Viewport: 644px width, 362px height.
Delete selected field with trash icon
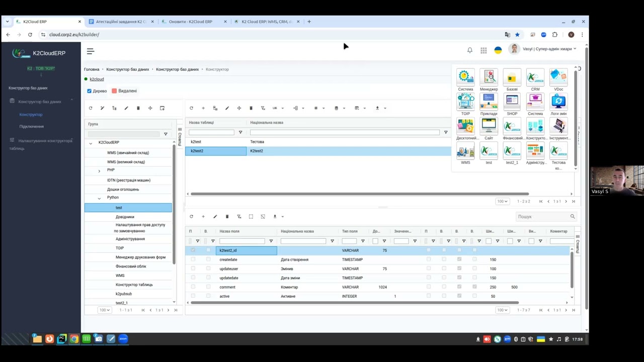click(227, 217)
